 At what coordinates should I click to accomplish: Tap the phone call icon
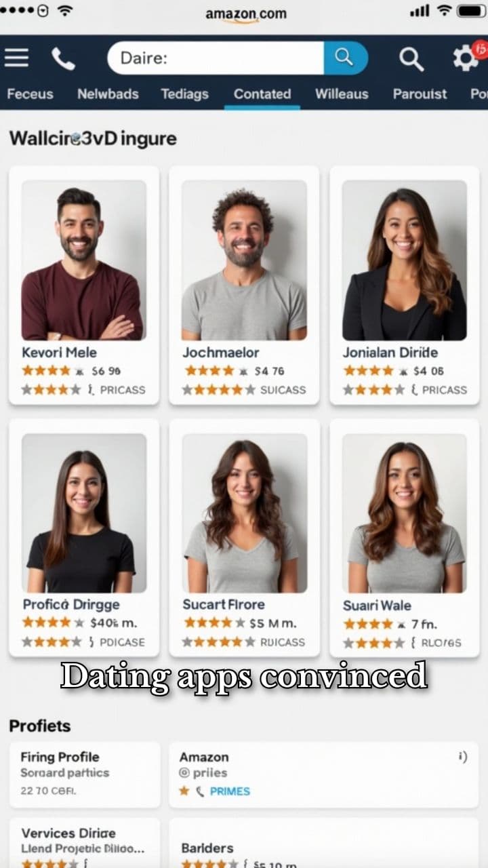(x=63, y=59)
